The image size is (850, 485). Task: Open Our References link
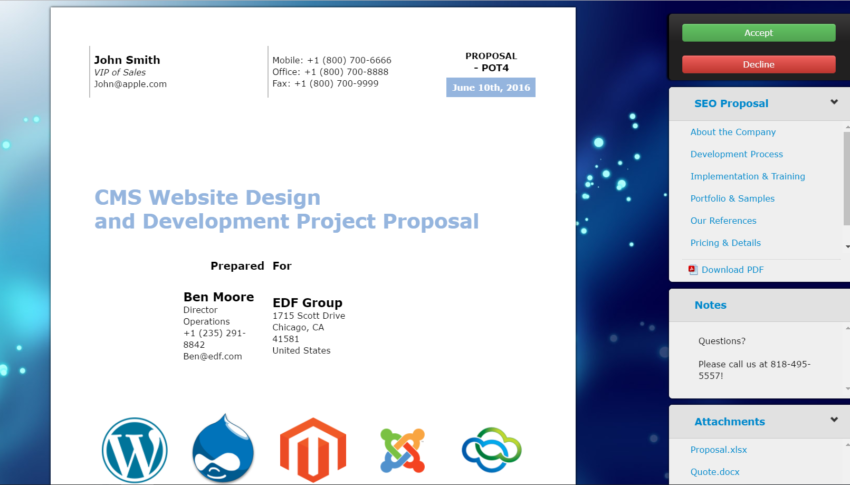tap(723, 221)
